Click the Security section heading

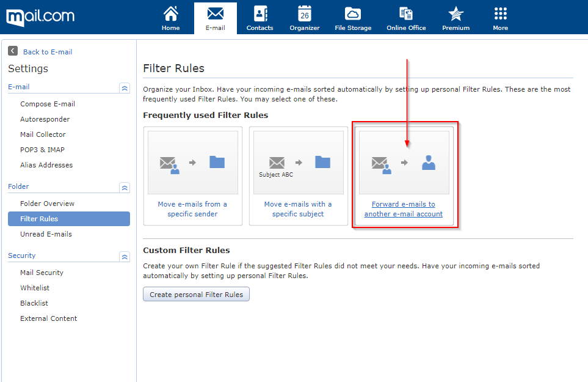pyautogui.click(x=22, y=255)
